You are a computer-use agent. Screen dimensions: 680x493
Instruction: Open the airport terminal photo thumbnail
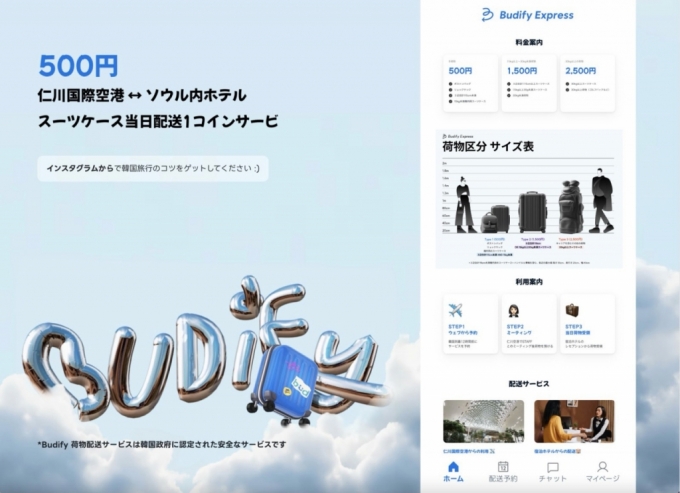coord(484,421)
